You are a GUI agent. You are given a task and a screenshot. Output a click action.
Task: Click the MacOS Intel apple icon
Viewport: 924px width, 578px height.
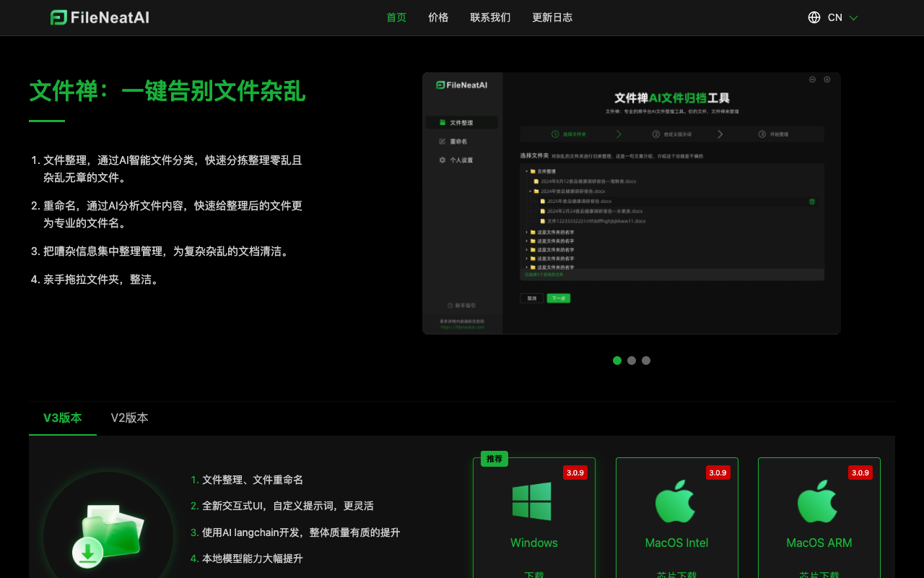(675, 501)
